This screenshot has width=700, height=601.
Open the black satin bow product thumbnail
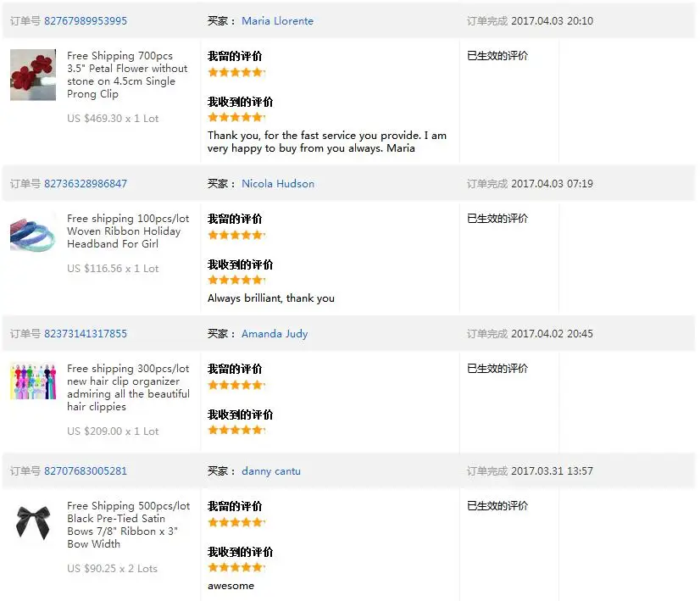[33, 522]
